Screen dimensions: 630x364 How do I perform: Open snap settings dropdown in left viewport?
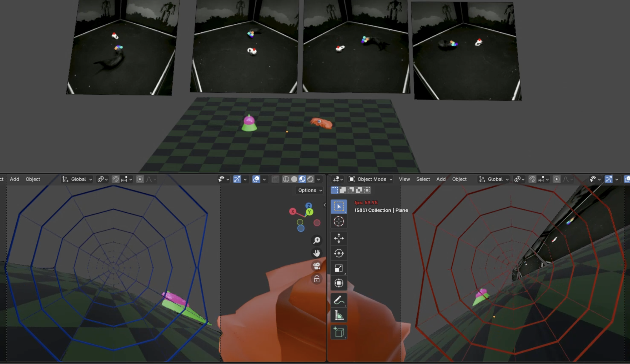click(x=127, y=179)
